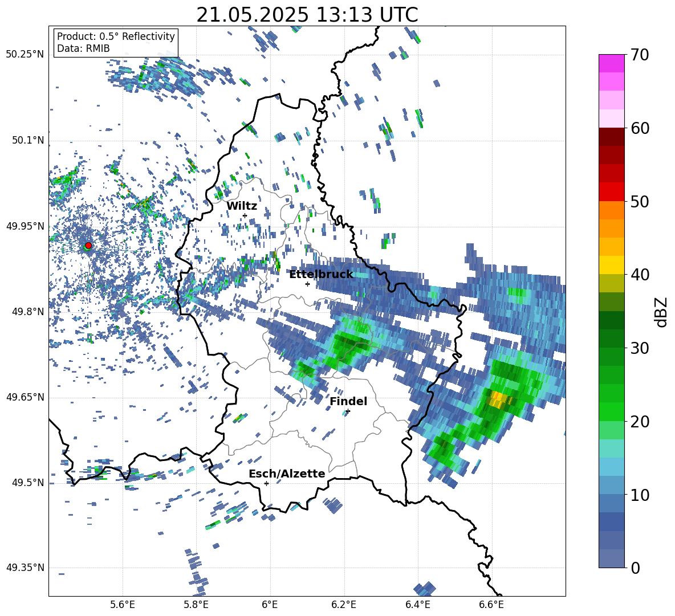Click the 50.25°N latitude label
The image size is (675, 616).
(x=25, y=55)
